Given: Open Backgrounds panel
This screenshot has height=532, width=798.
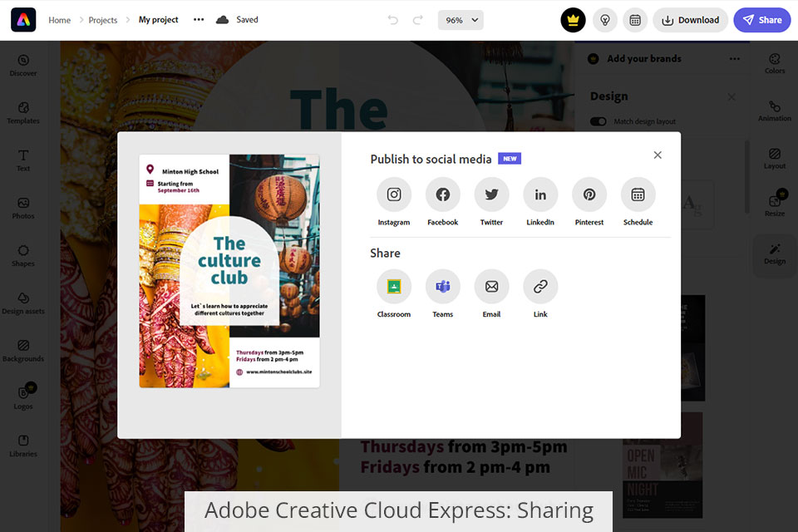Looking at the screenshot, I should coord(23,351).
